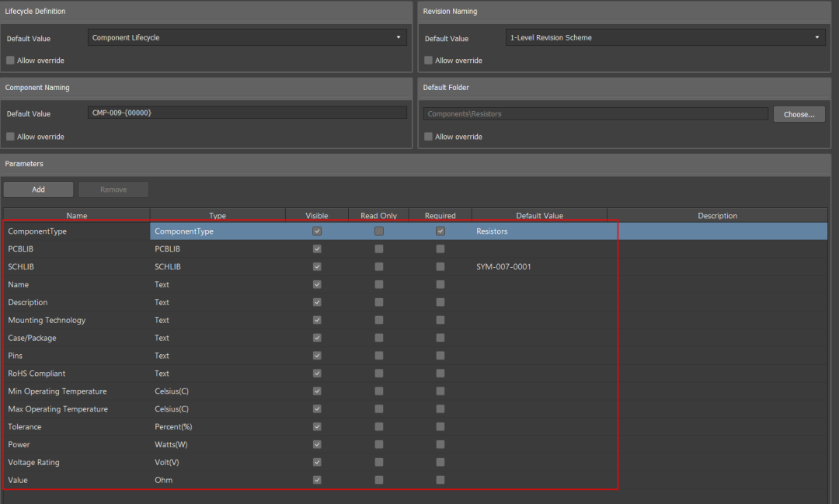The width and height of the screenshot is (839, 504).
Task: Click the Percent(%) type cell
Action: click(x=218, y=426)
